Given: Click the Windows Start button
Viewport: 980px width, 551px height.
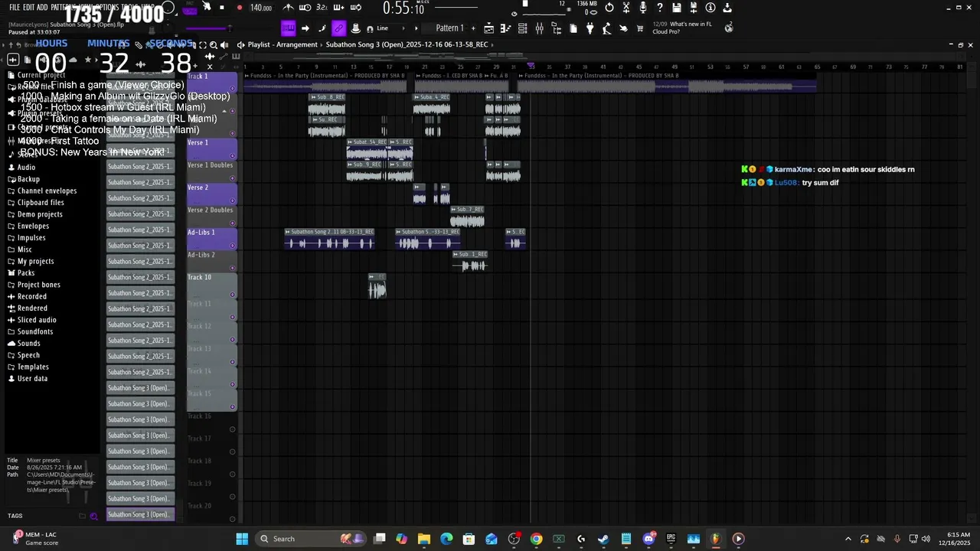Looking at the screenshot, I should point(242,539).
